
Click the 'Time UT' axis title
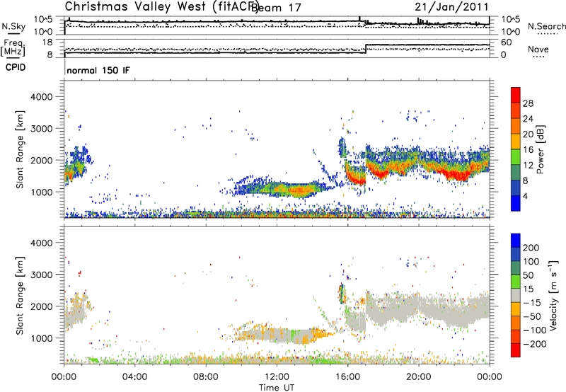point(277,387)
